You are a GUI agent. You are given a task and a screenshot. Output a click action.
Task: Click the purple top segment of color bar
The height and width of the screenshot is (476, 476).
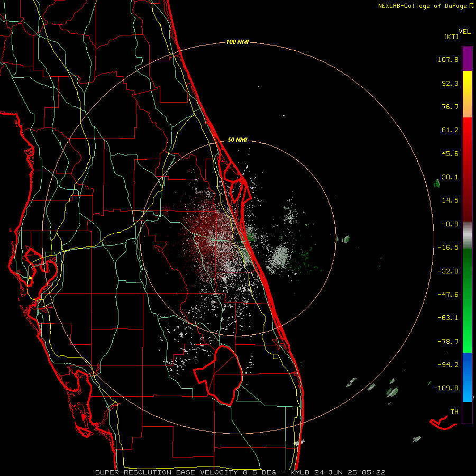(x=467, y=59)
